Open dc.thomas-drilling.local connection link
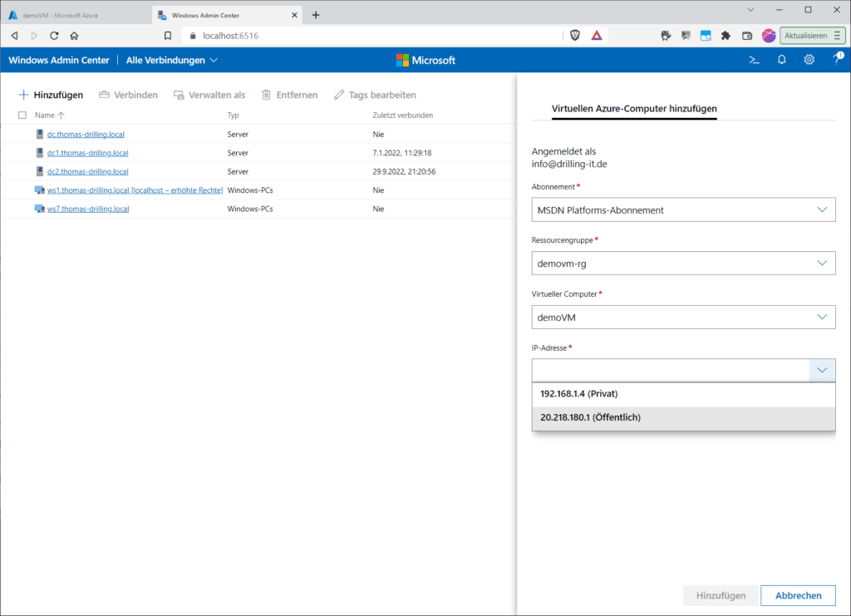Image resolution: width=851 pixels, height=616 pixels. coord(86,134)
